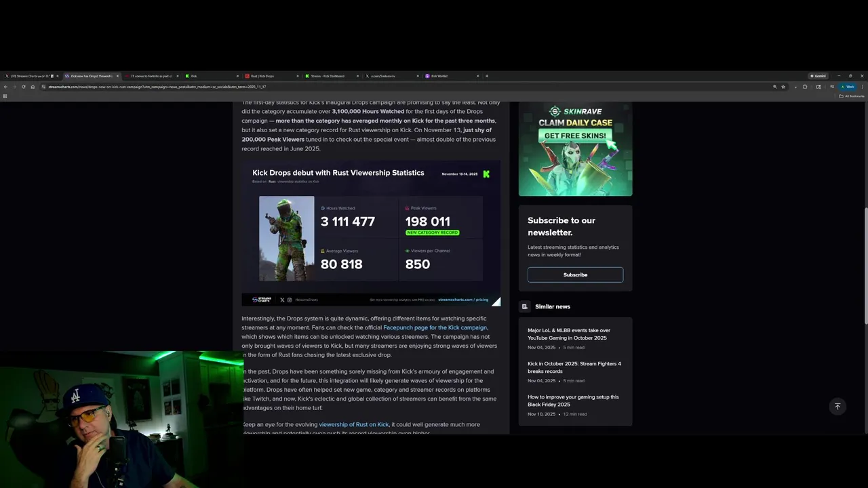Screen dimensions: 868x488
Task: Open the Chrome three-dot menu
Action: click(862, 87)
